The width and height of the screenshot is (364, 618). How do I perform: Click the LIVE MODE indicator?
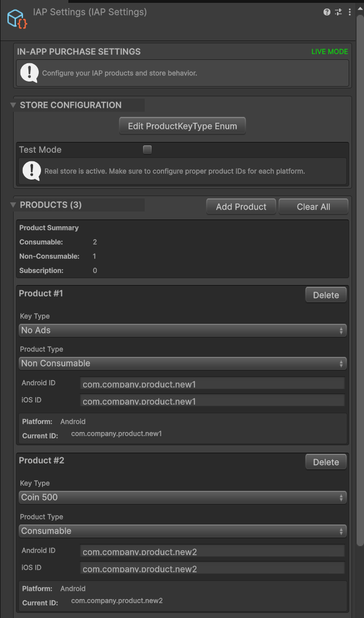coord(329,51)
